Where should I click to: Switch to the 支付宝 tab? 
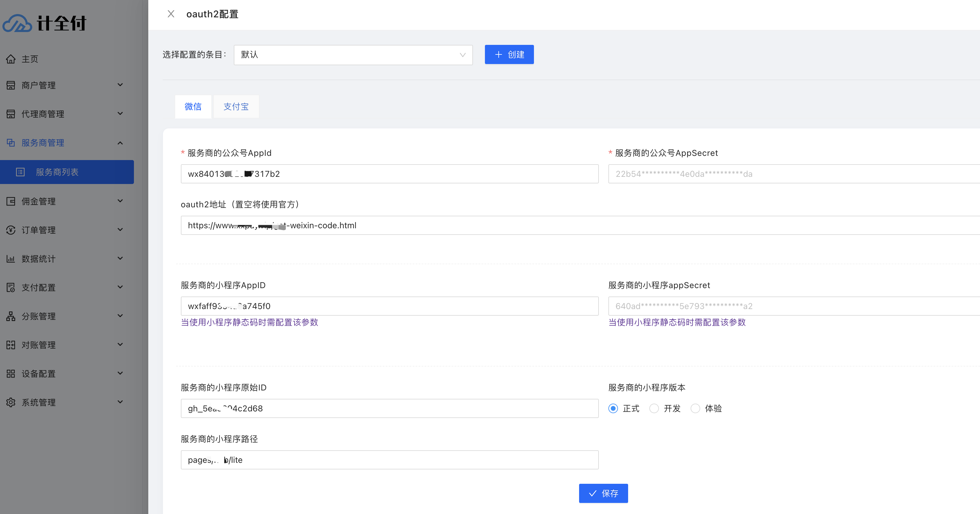(236, 107)
